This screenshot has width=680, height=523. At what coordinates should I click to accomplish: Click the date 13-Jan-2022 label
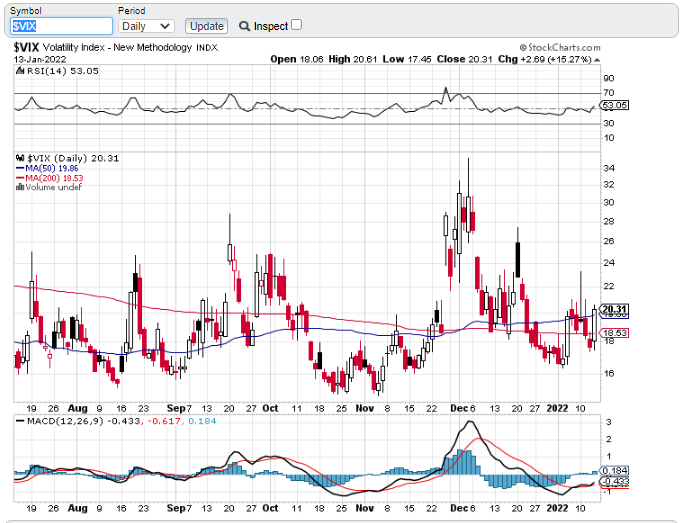click(39, 59)
